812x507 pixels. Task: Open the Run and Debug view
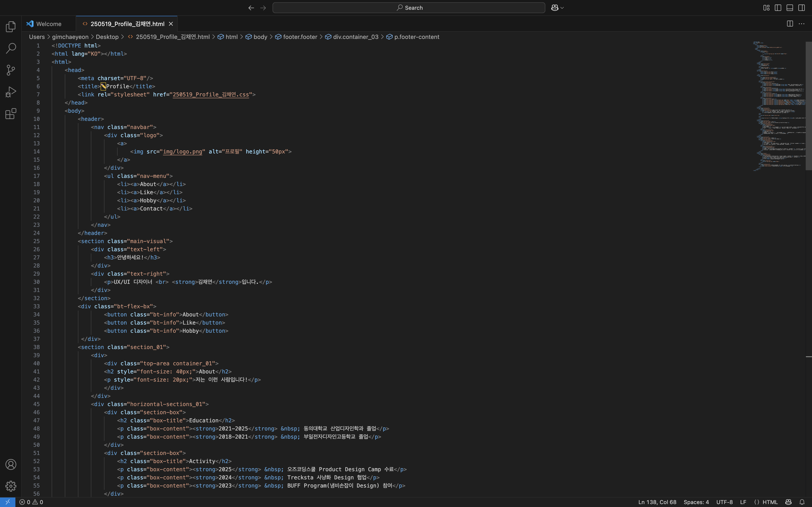coord(11,92)
